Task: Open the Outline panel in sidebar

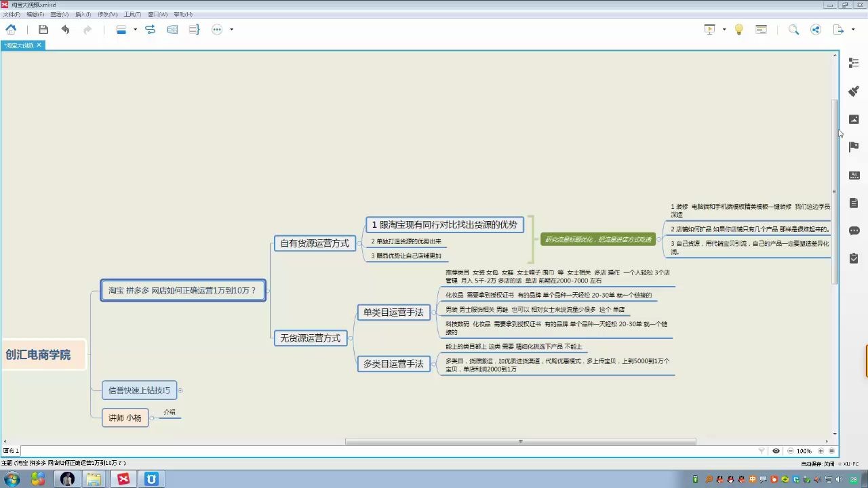Action: [x=854, y=63]
